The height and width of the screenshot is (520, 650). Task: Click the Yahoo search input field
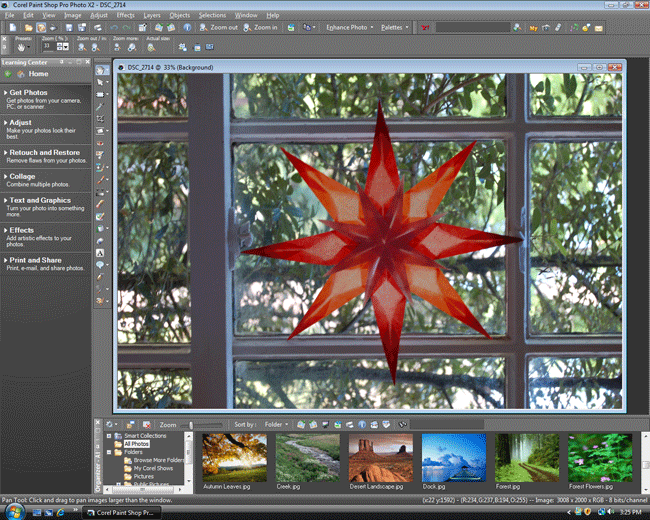coord(473,27)
